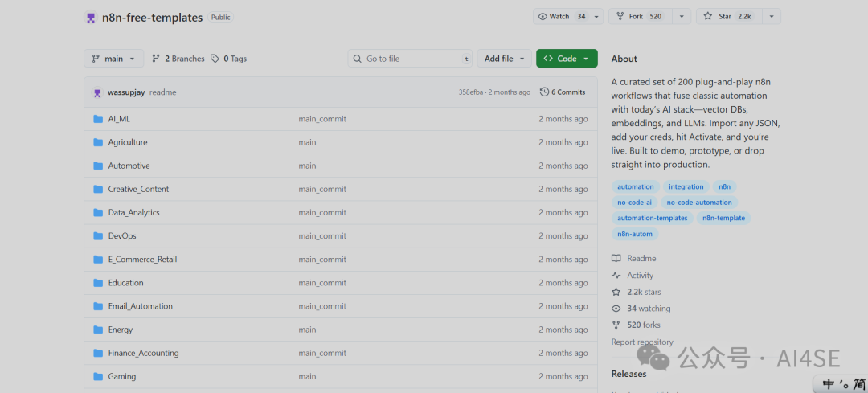Click the Readme book icon
This screenshot has width=868, height=393.
(616, 259)
